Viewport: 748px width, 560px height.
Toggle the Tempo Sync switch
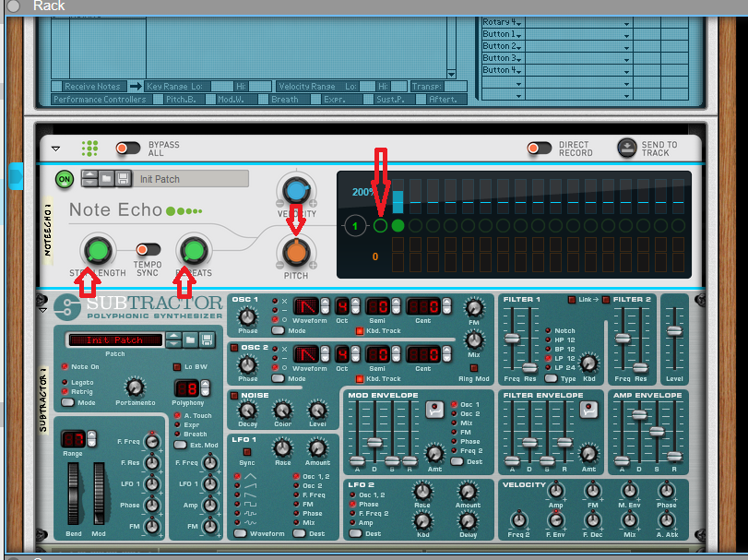tap(148, 249)
